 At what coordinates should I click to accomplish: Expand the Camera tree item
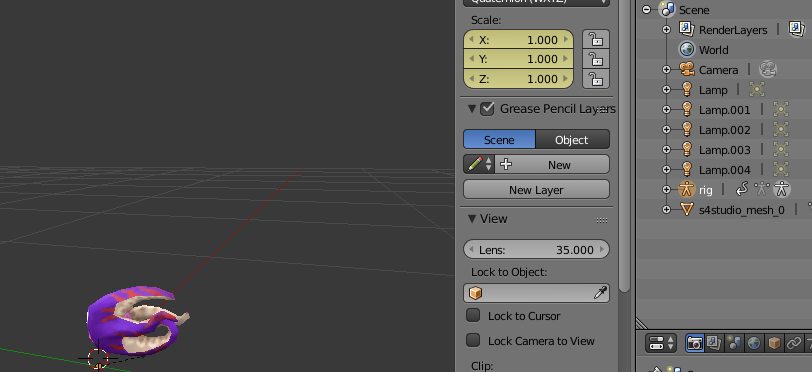click(x=666, y=69)
